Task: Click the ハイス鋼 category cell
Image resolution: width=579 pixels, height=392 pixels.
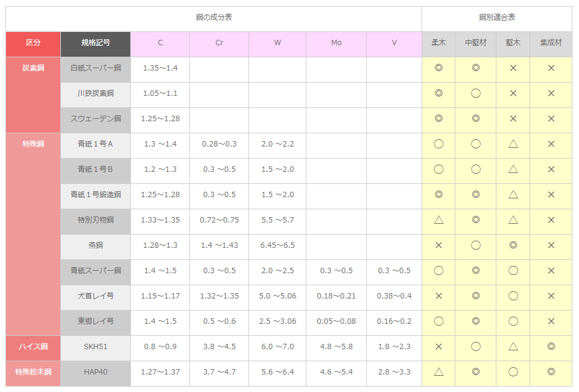Action: point(33,347)
